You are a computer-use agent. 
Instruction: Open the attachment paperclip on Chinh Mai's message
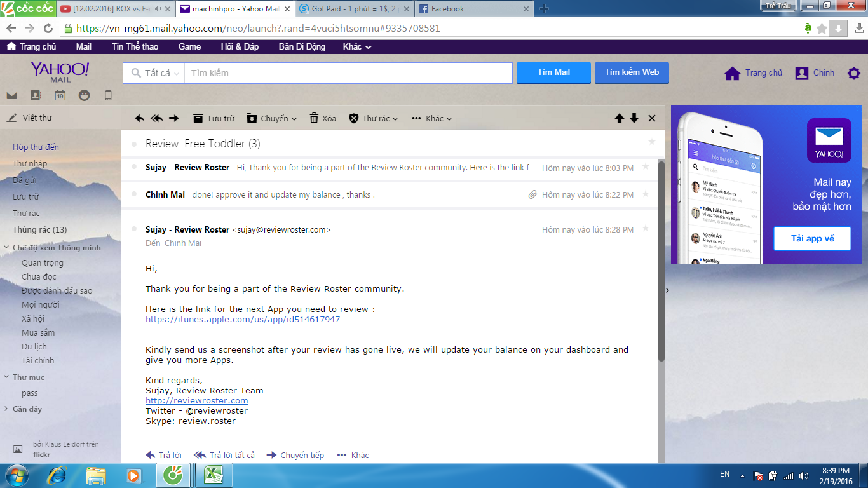click(x=532, y=194)
